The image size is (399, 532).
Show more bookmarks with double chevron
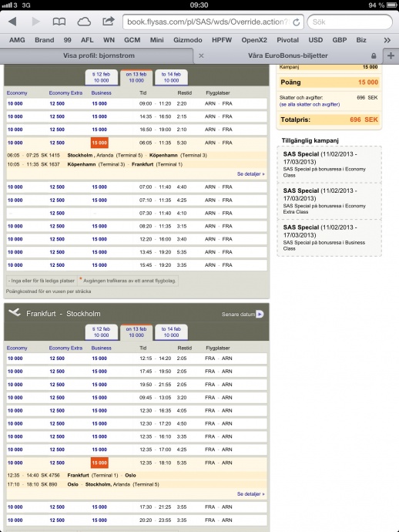(x=387, y=40)
